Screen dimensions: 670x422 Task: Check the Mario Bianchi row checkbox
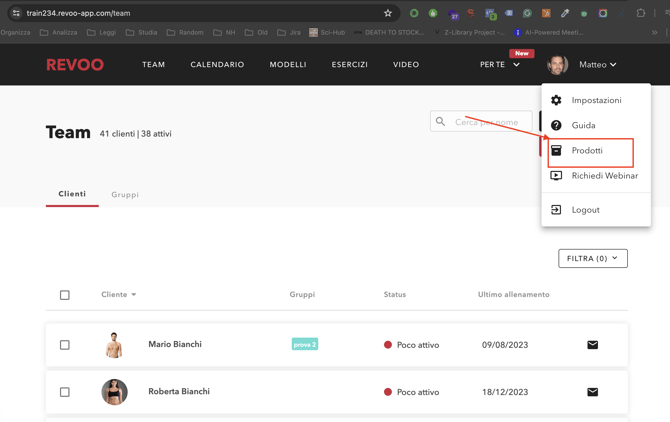pos(65,345)
